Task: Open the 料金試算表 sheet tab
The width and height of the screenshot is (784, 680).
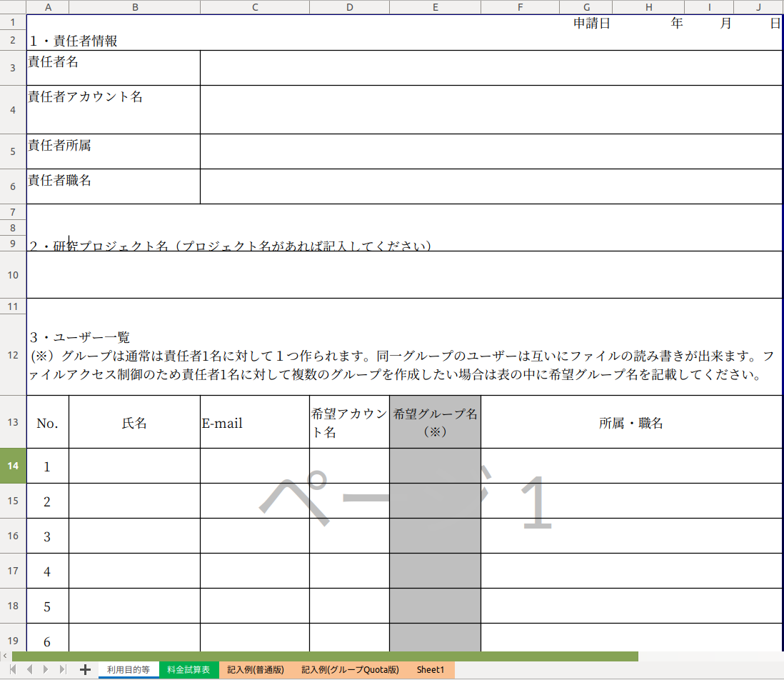Action: [189, 670]
